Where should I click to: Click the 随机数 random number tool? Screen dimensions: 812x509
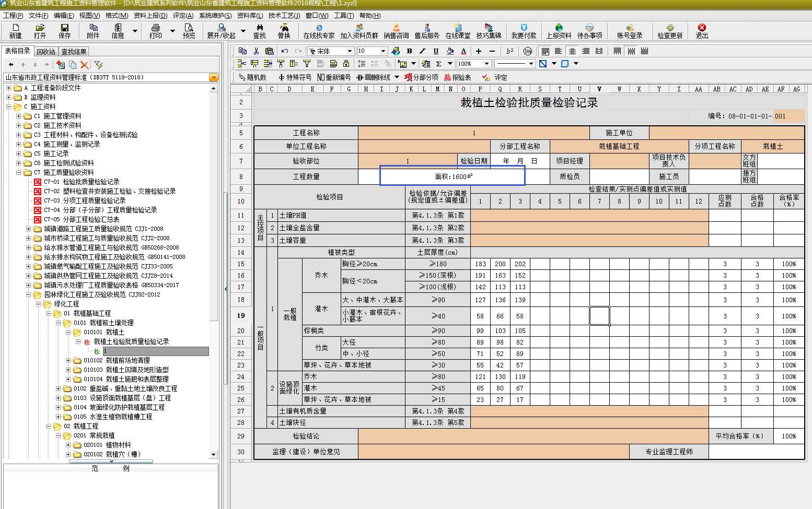(x=252, y=77)
